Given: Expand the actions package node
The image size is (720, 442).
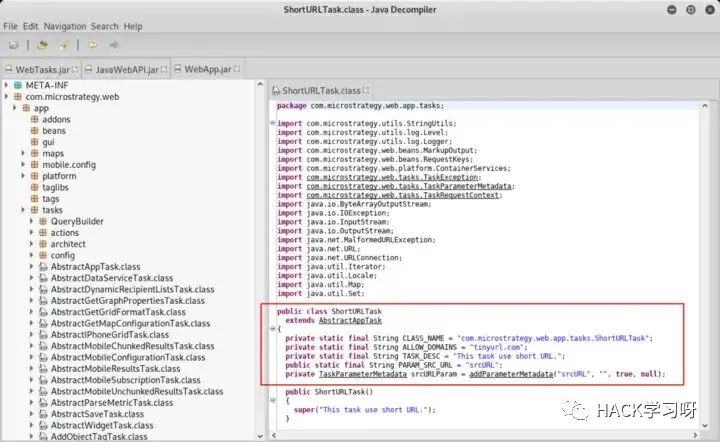Looking at the screenshot, I should click(x=32, y=233).
